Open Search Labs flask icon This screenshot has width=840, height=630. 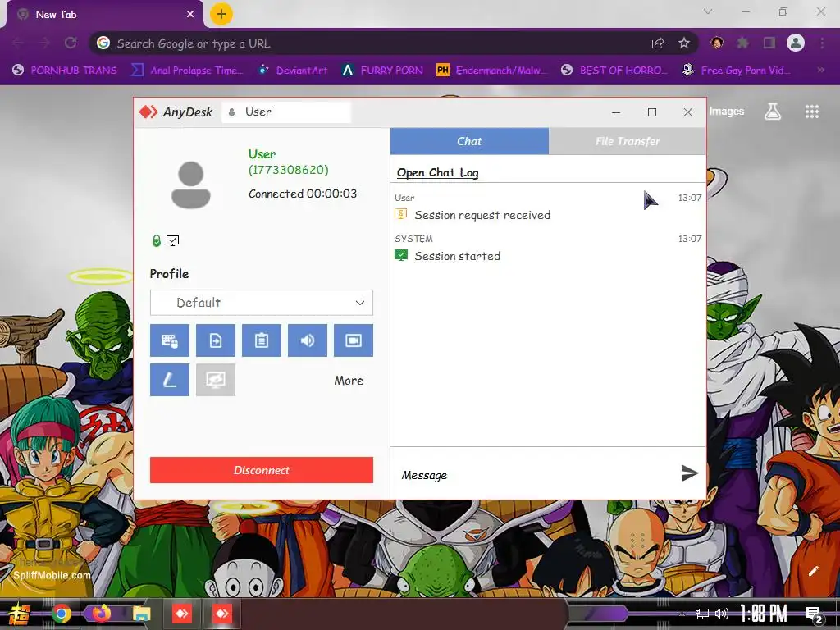pos(773,112)
